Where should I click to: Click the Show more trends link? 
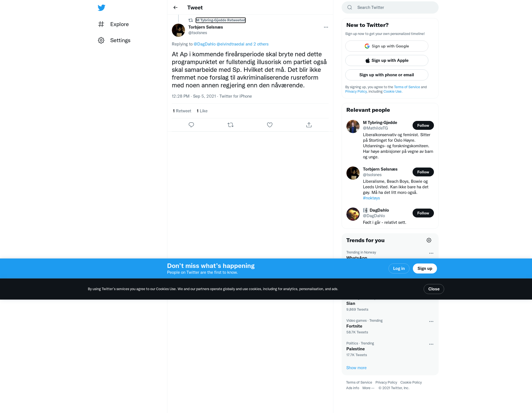coord(356,368)
